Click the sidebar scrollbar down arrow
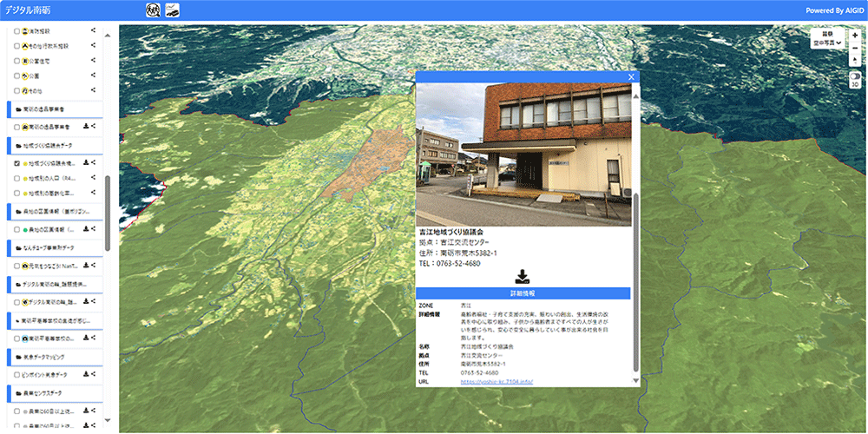 coord(108,420)
